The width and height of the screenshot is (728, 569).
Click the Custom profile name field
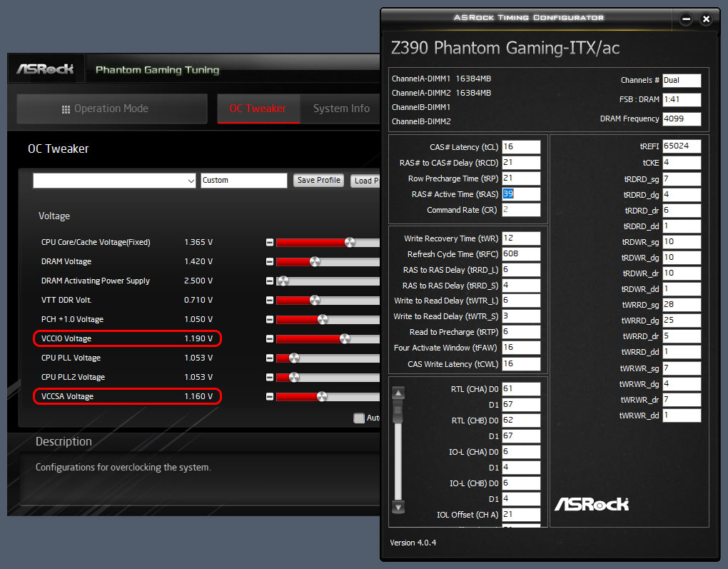coord(244,180)
